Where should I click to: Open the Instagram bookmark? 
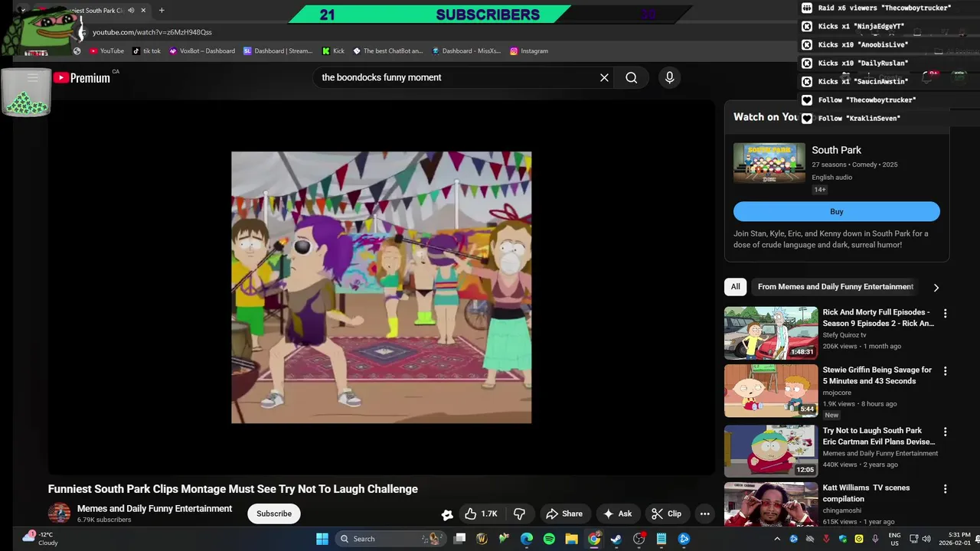[529, 51]
